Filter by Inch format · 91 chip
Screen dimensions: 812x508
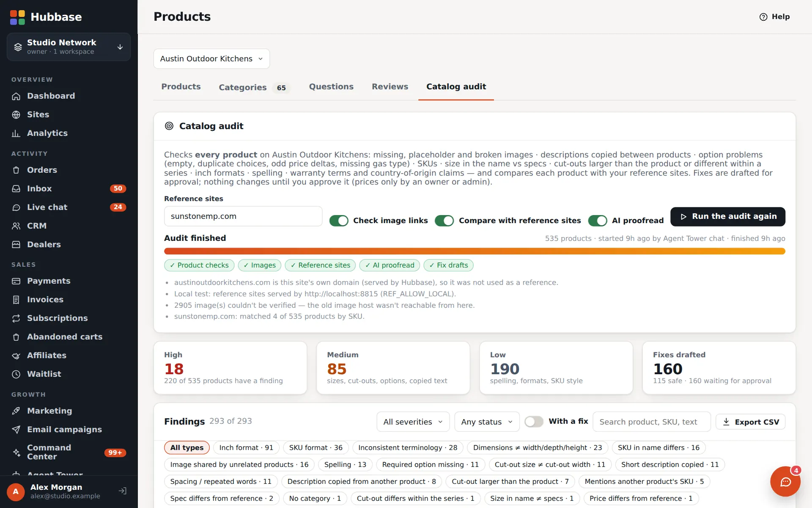pos(246,448)
